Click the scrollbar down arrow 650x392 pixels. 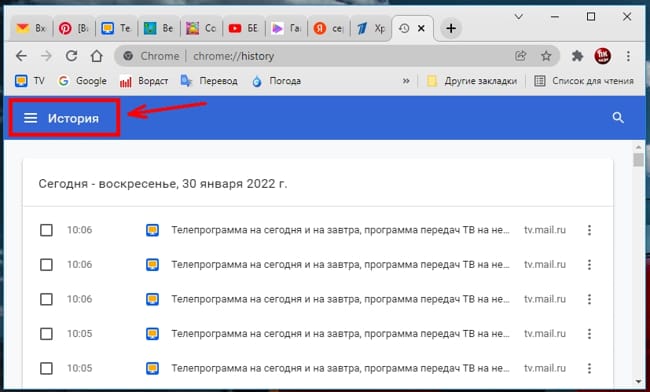tap(638, 381)
